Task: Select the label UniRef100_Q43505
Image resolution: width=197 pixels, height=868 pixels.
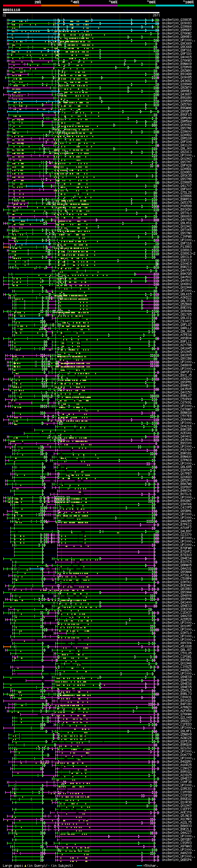Action: pyautogui.click(x=177, y=389)
